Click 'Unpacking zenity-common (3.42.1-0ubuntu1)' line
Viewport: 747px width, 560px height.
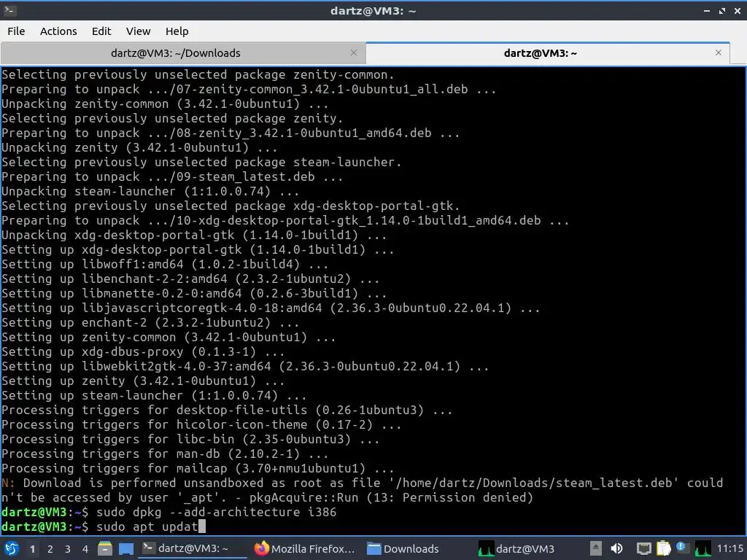point(165,104)
